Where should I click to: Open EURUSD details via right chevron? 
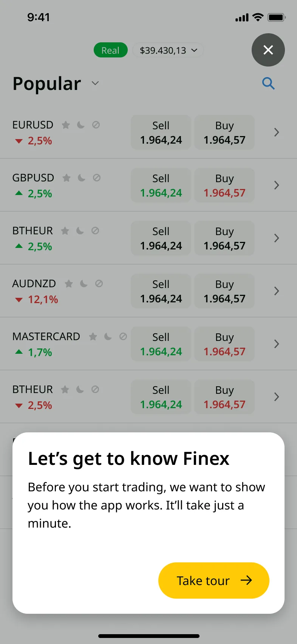pyautogui.click(x=277, y=132)
